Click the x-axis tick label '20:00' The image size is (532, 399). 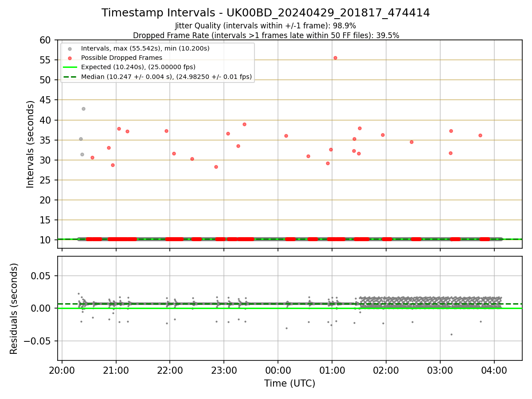(x=62, y=370)
